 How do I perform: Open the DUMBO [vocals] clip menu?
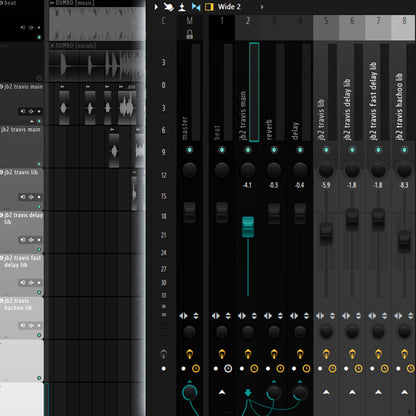tap(52, 46)
